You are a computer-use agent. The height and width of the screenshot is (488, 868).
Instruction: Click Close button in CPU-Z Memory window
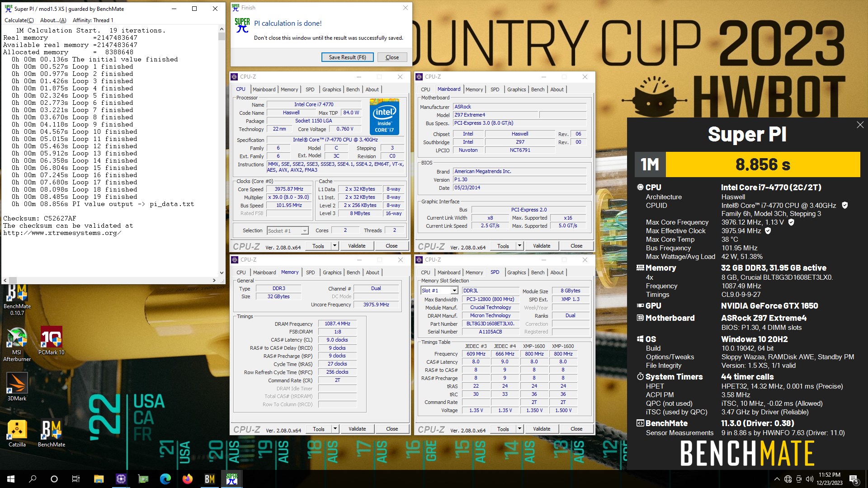coord(392,429)
